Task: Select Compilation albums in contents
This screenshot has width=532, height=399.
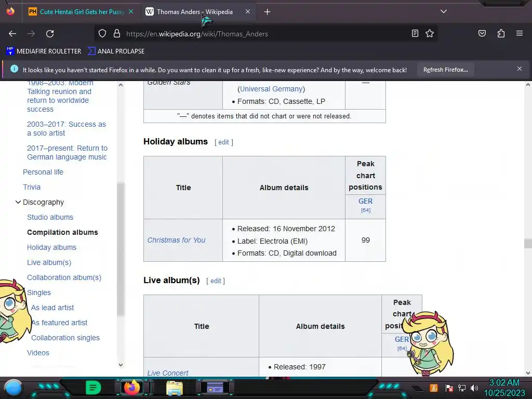Action: click(x=62, y=232)
